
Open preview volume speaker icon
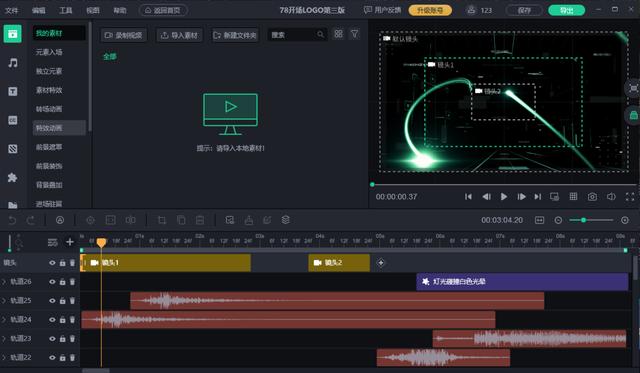tap(611, 197)
